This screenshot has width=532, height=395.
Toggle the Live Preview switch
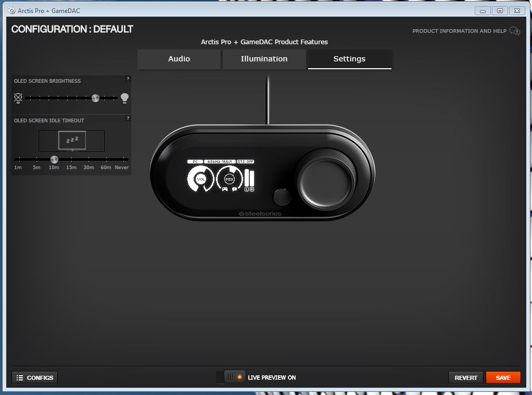231,377
